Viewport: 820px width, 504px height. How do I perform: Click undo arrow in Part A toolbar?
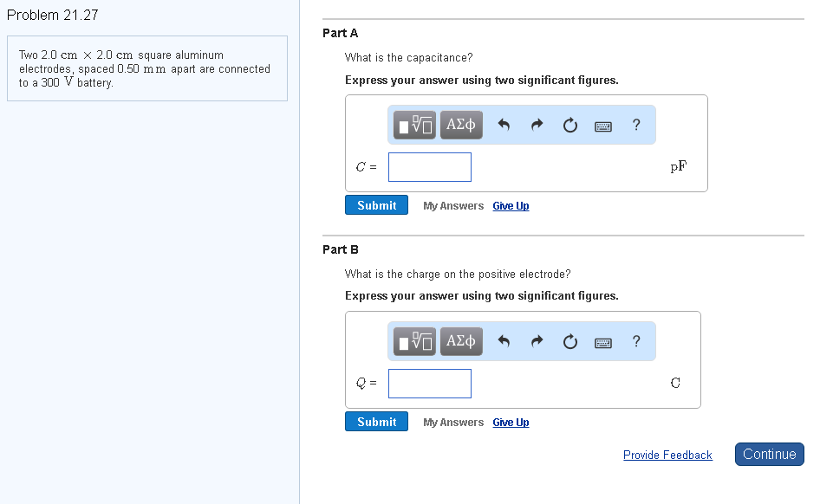[504, 126]
